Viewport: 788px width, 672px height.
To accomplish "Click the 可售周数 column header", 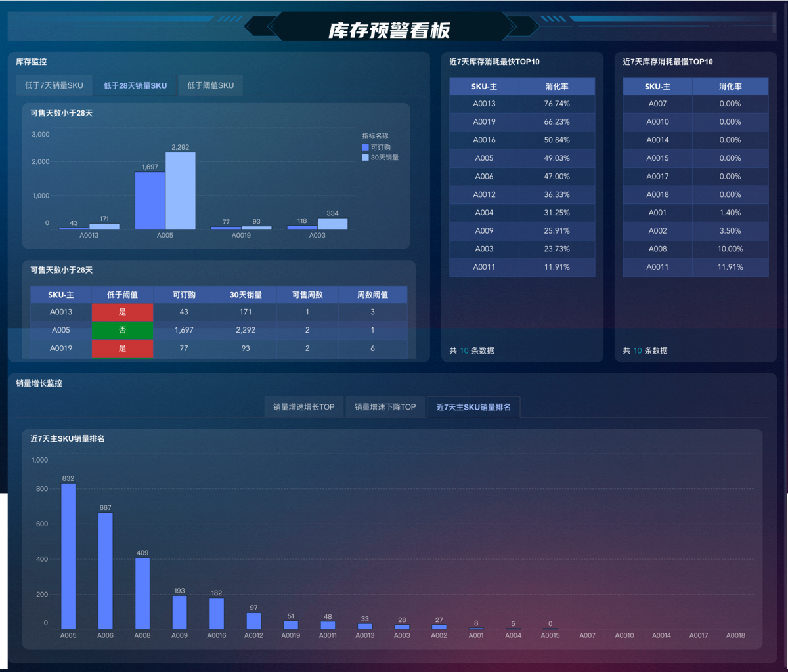I will 307,295.
